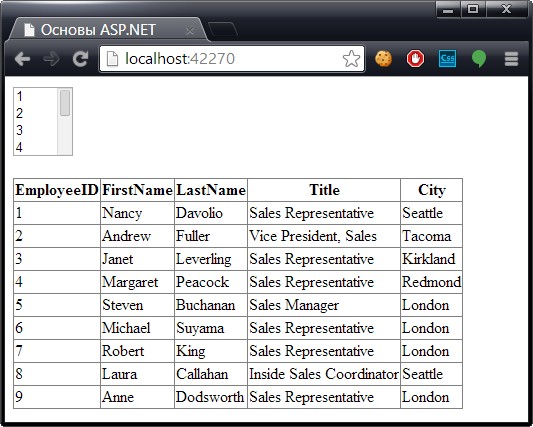Maximize the browser window
The height and width of the screenshot is (427, 533).
(473, 9)
